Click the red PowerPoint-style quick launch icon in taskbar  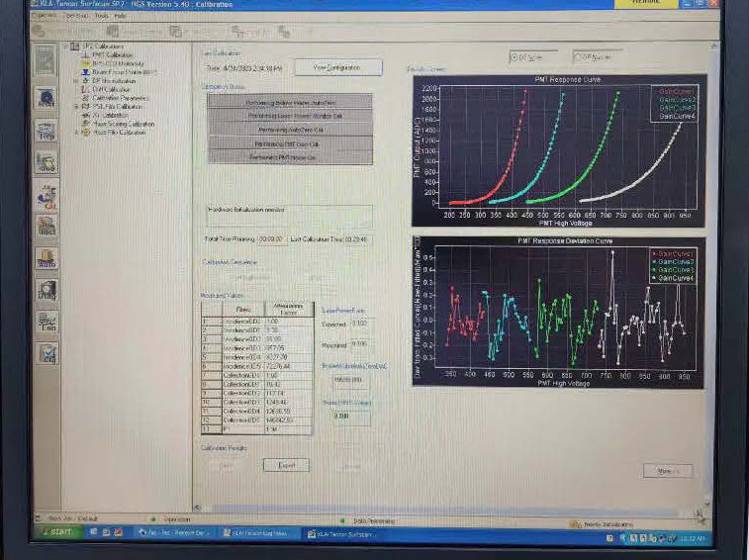click(x=118, y=532)
